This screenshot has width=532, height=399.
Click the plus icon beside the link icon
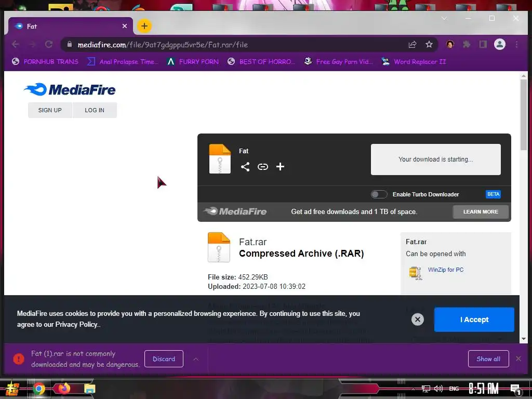(280, 167)
